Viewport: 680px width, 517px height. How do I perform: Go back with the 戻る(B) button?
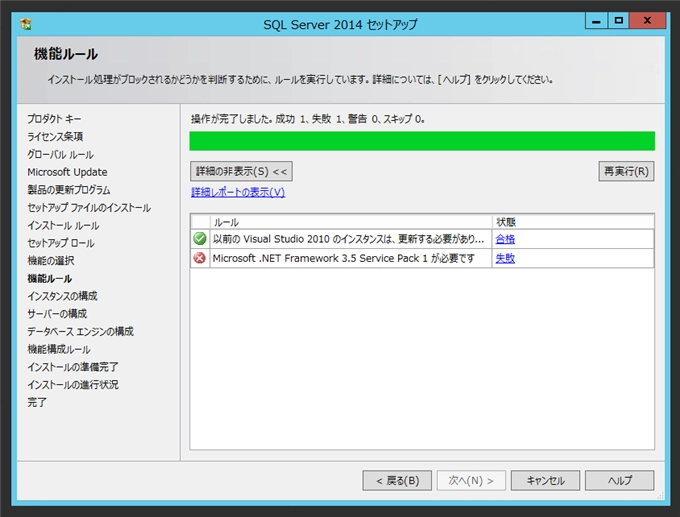point(397,481)
